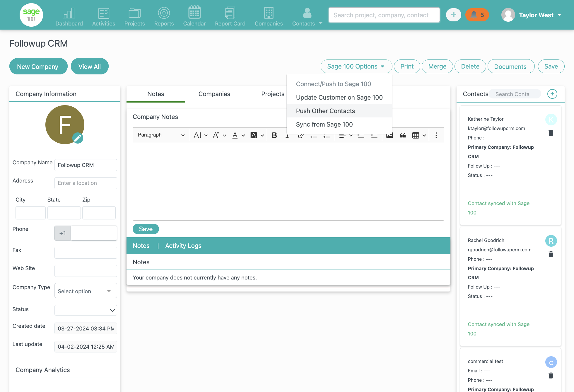Click the Documents button

pos(511,67)
